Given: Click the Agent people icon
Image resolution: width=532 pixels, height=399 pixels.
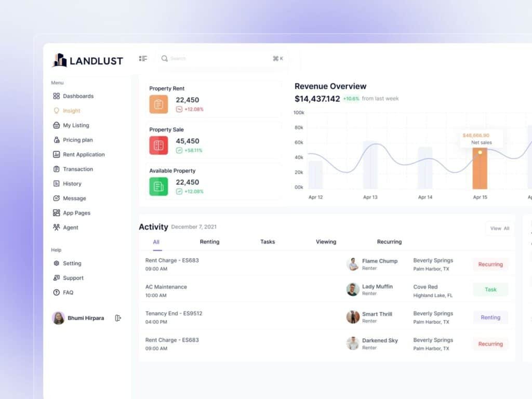Looking at the screenshot, I should tap(56, 228).
